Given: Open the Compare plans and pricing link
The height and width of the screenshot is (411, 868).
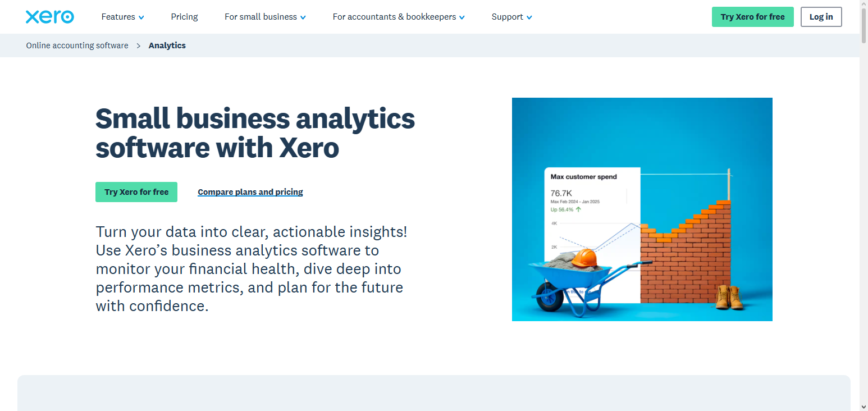Looking at the screenshot, I should tap(250, 191).
